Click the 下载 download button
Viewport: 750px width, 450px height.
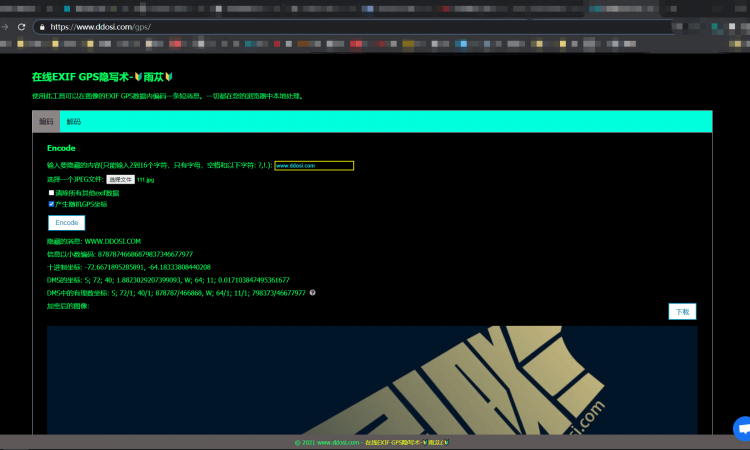coord(682,312)
